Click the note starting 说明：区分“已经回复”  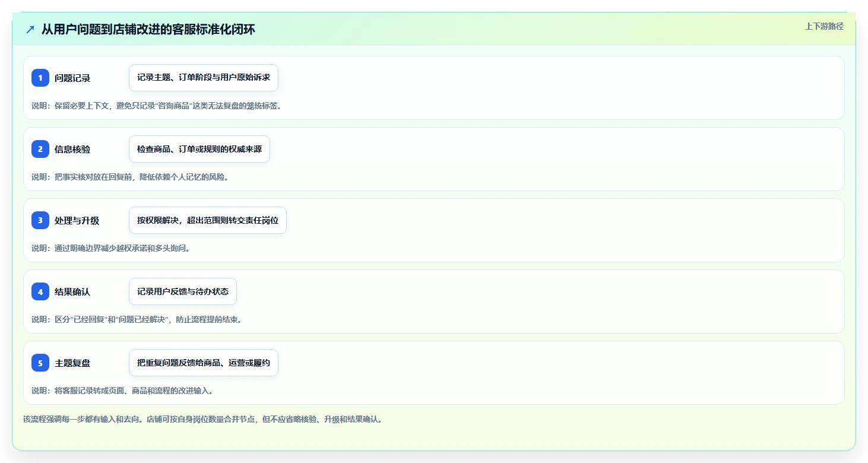point(137,319)
